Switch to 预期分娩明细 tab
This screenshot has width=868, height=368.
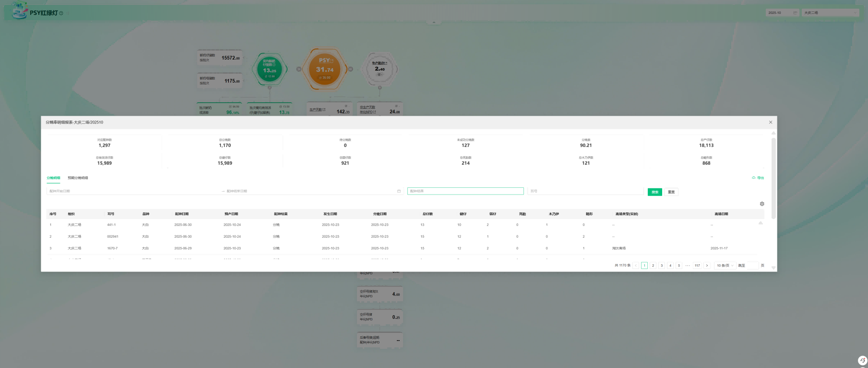(x=78, y=178)
